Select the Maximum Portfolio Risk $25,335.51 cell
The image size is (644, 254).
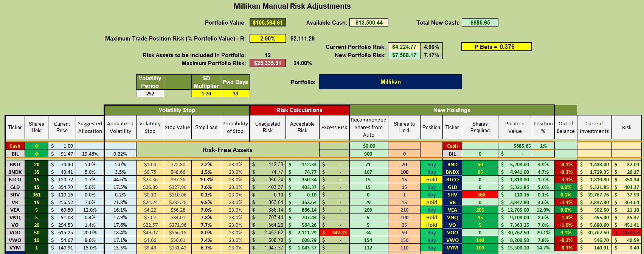pyautogui.click(x=268, y=63)
